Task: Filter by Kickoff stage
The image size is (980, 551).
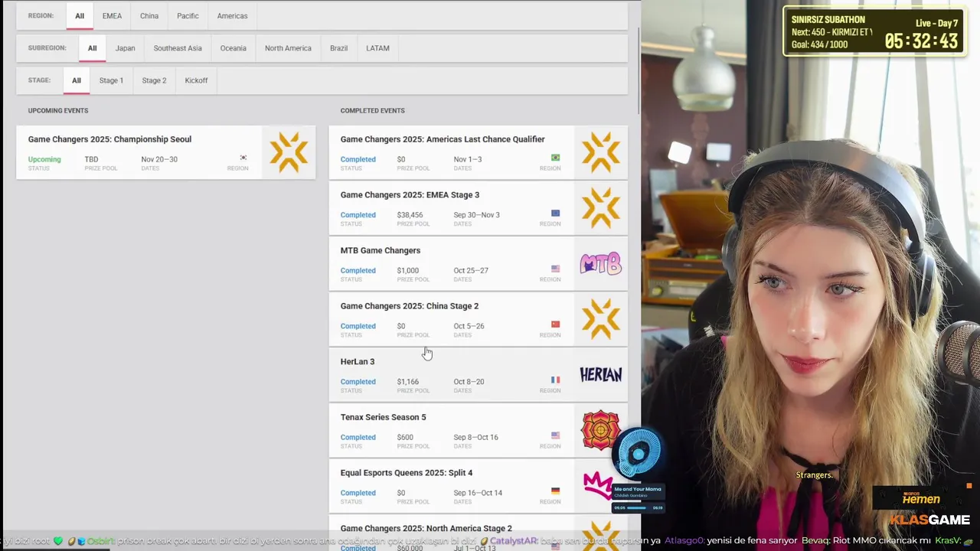Action: click(x=196, y=80)
